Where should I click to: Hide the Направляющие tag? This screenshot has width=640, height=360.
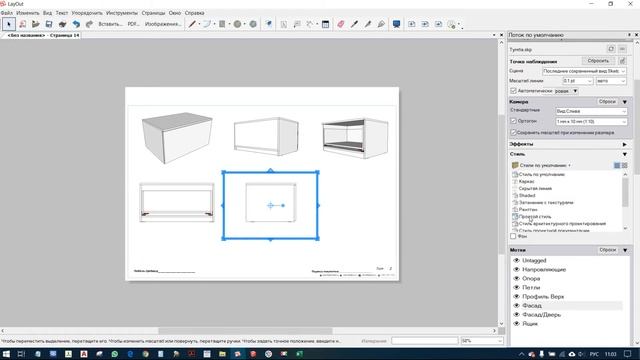(x=516, y=269)
